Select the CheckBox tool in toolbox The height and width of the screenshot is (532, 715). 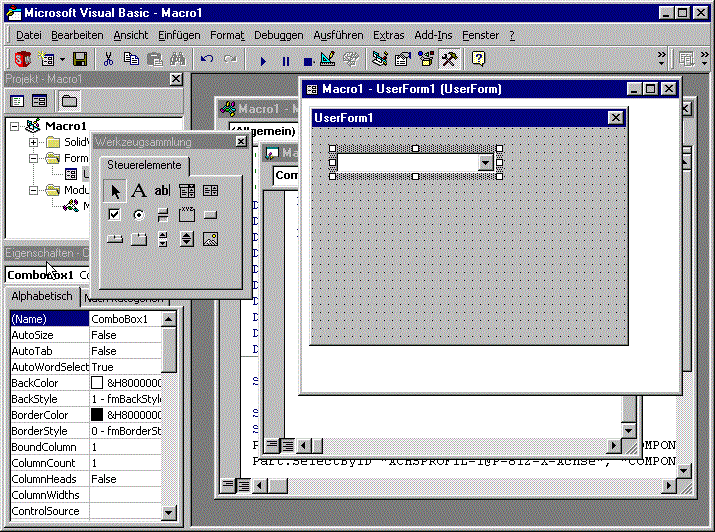point(114,215)
